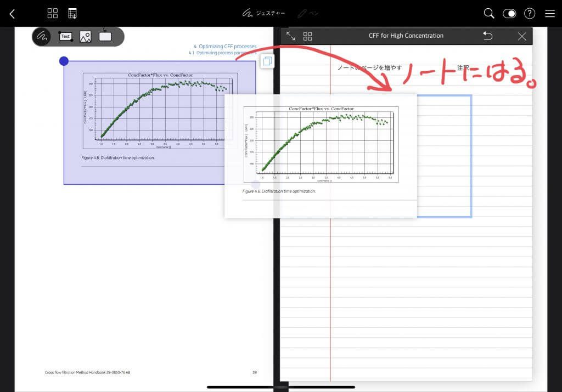This screenshot has height=392, width=562.
Task: Click the copy icon beside the selection
Action: click(x=267, y=61)
